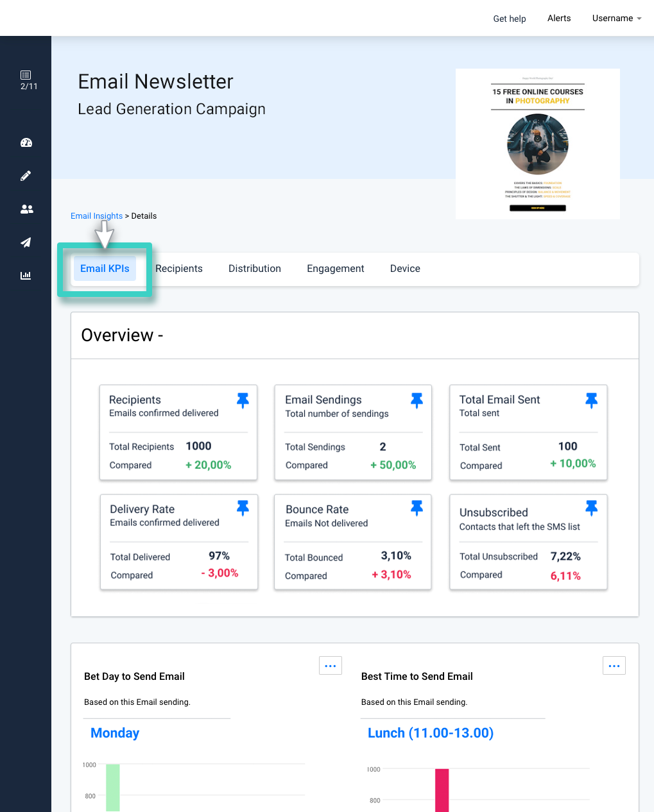Click the Total Unsubscribed 7,22% value
Screen dimensions: 654x812
[565, 556]
